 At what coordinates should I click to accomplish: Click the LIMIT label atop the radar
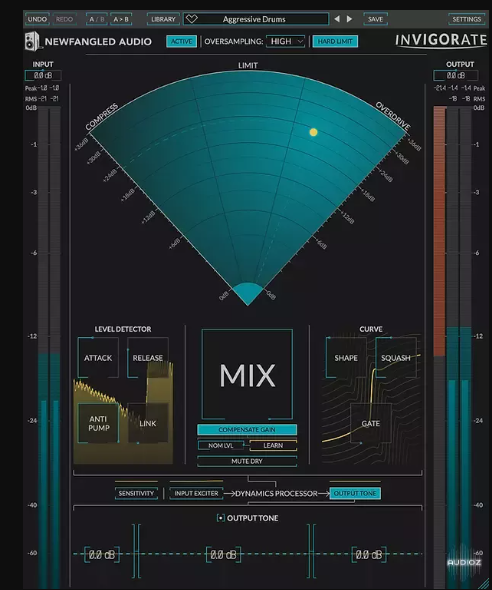pyautogui.click(x=248, y=65)
